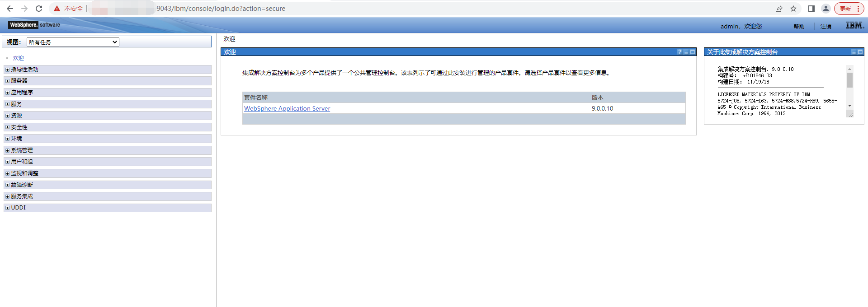Open the WebSphere Application Server link
This screenshot has width=868, height=307.
pyautogui.click(x=287, y=108)
